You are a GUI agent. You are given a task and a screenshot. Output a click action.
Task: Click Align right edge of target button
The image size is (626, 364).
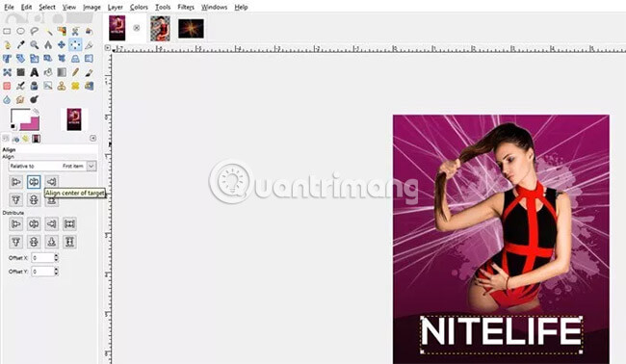pos(51,182)
